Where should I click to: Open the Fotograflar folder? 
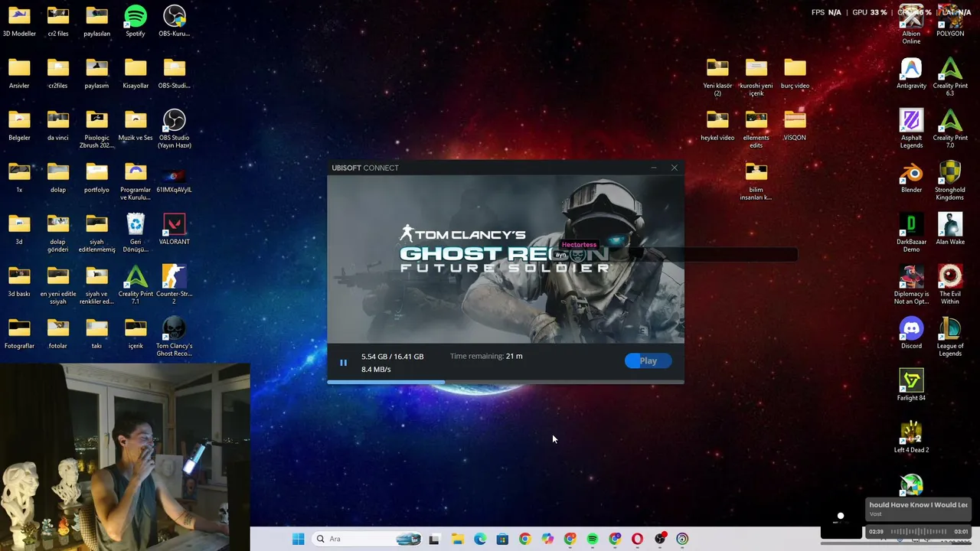(x=19, y=334)
